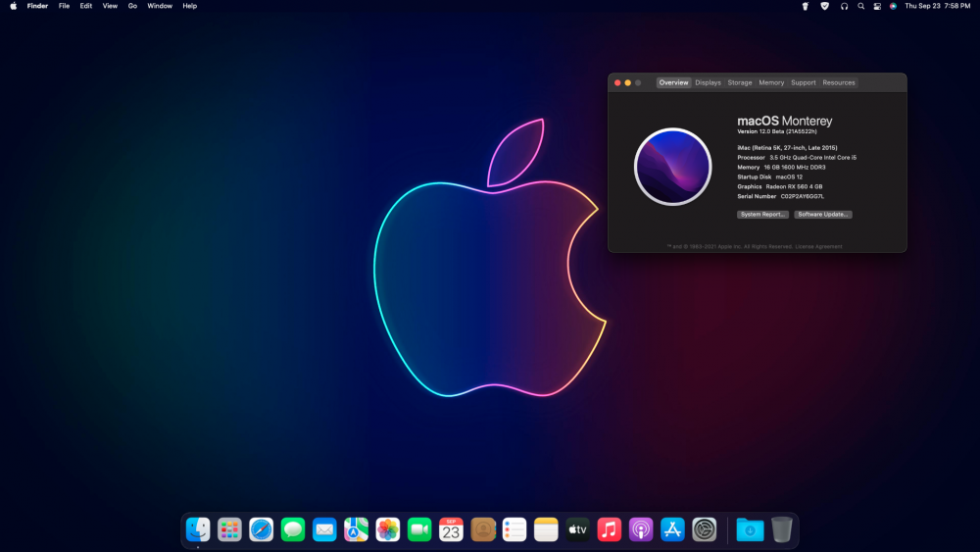Open the Photos app in Dock
980x552 pixels.
point(387,529)
